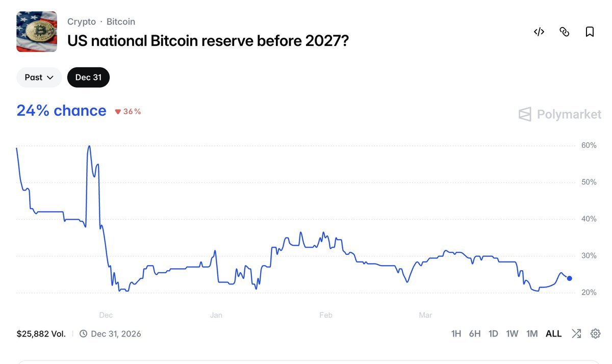Click the flag-and-coin market thumbnail
The height and width of the screenshot is (364, 612).
(37, 31)
